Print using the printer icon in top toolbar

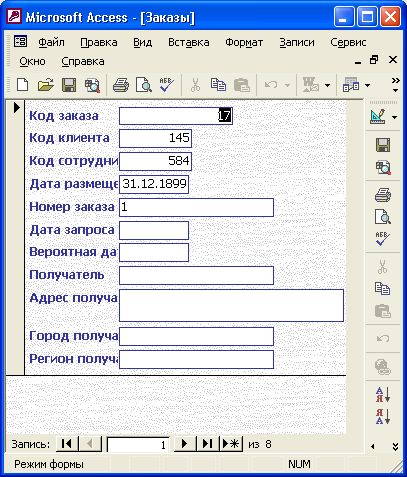pyautogui.click(x=121, y=85)
